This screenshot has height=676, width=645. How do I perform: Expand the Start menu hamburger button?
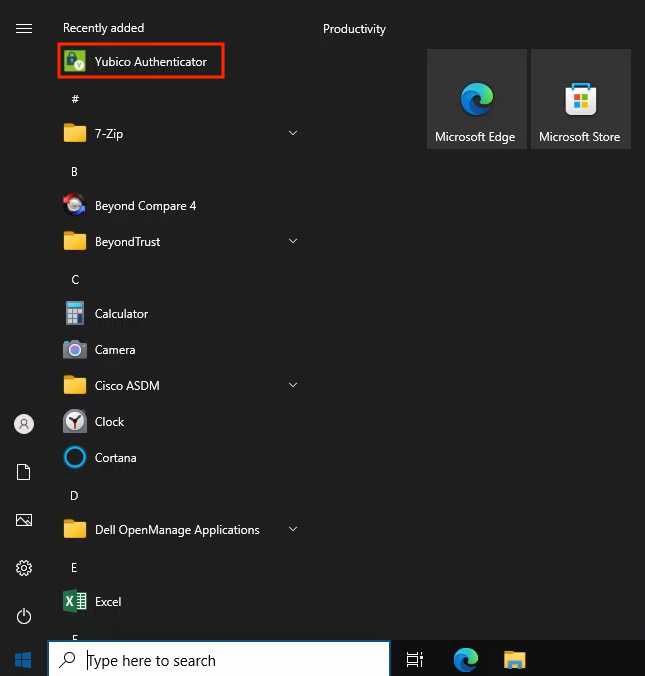24,28
